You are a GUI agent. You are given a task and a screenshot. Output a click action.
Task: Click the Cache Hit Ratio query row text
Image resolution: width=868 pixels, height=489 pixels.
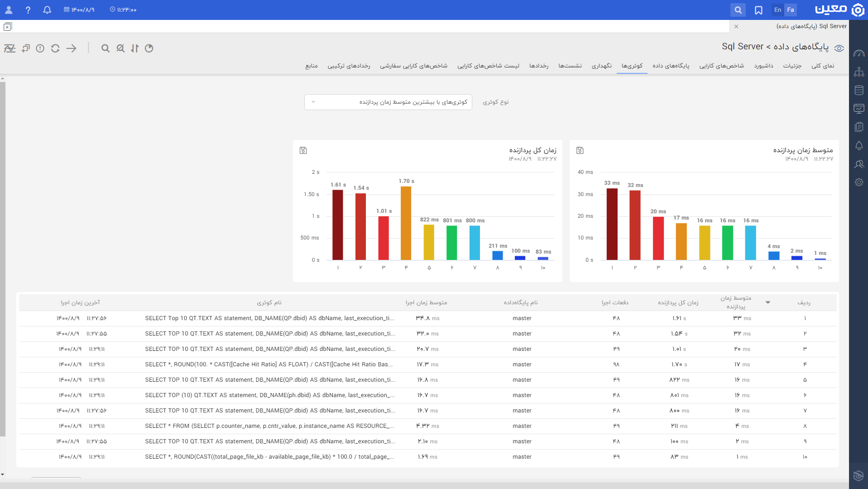[269, 364]
